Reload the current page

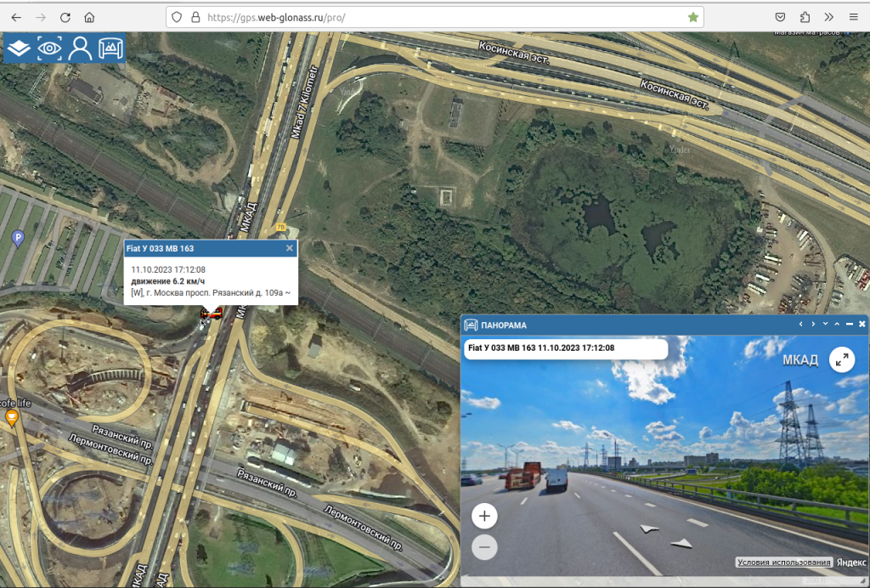click(65, 17)
